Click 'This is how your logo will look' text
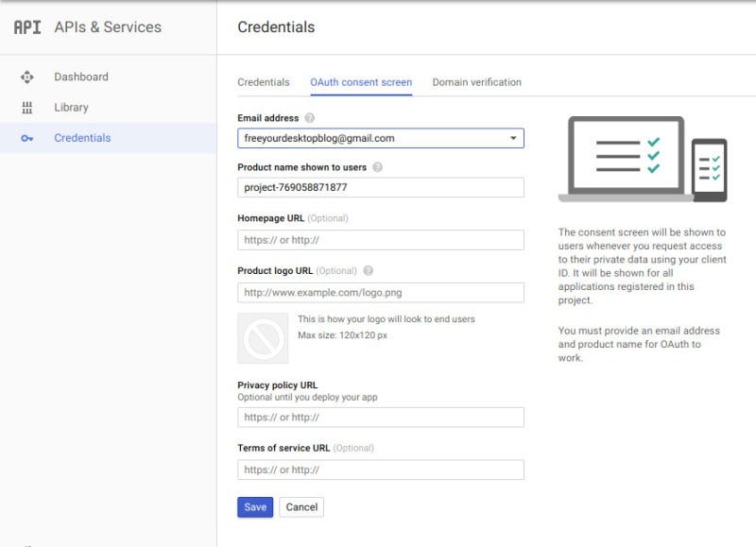Screen dimensions: 756x547 (387, 319)
